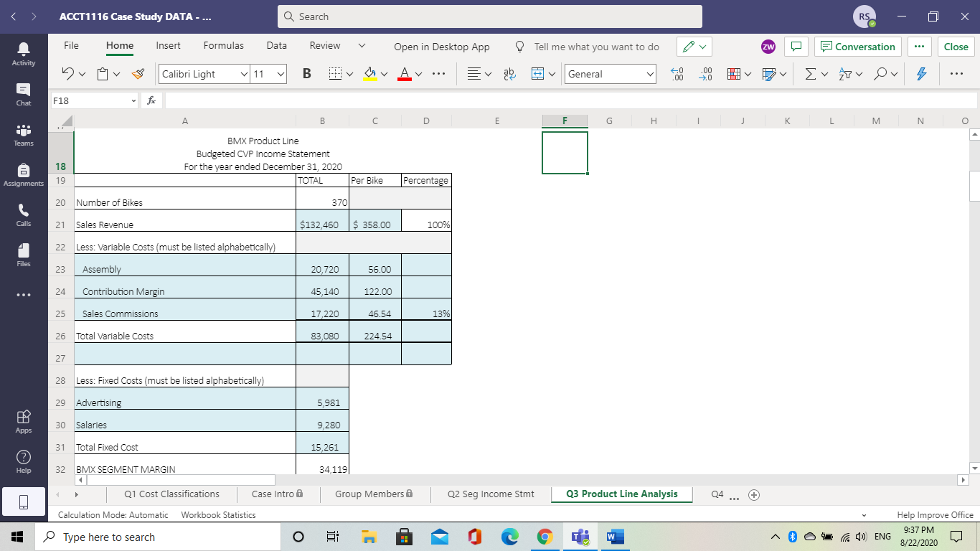
Task: Open the General number format dropdown
Action: [x=611, y=74]
